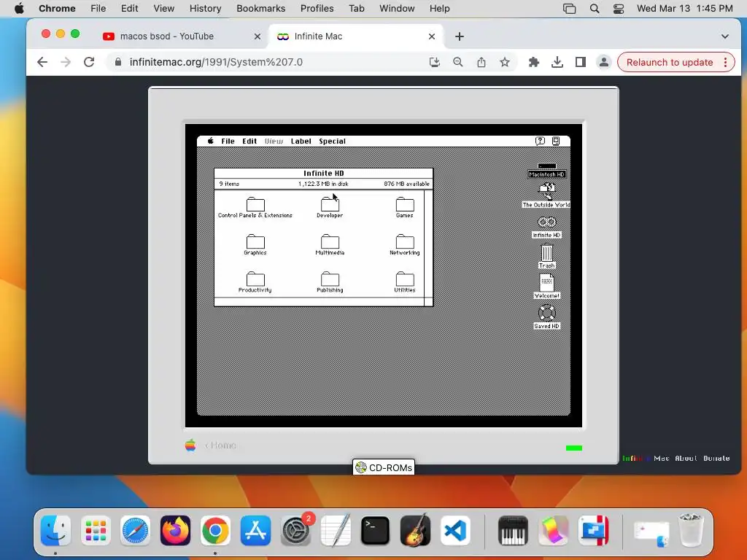Click the Infinite HD window title bar
Image resolution: width=747 pixels, height=560 pixels.
(x=323, y=174)
